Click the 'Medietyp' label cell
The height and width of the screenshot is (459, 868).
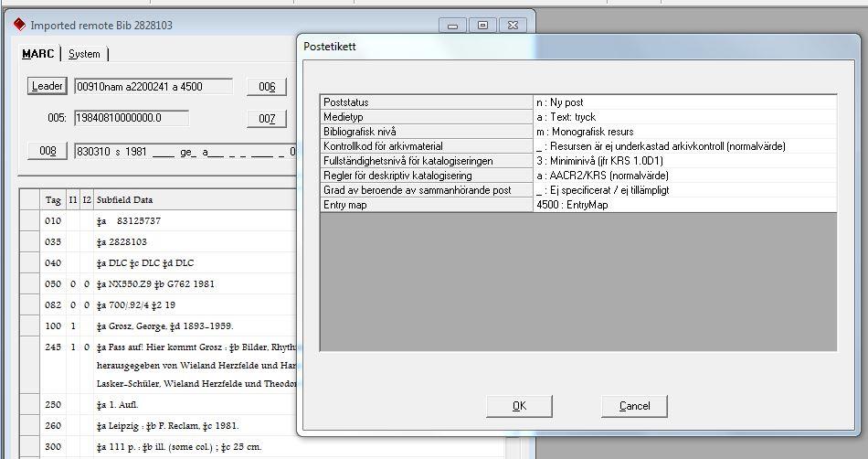[427, 117]
